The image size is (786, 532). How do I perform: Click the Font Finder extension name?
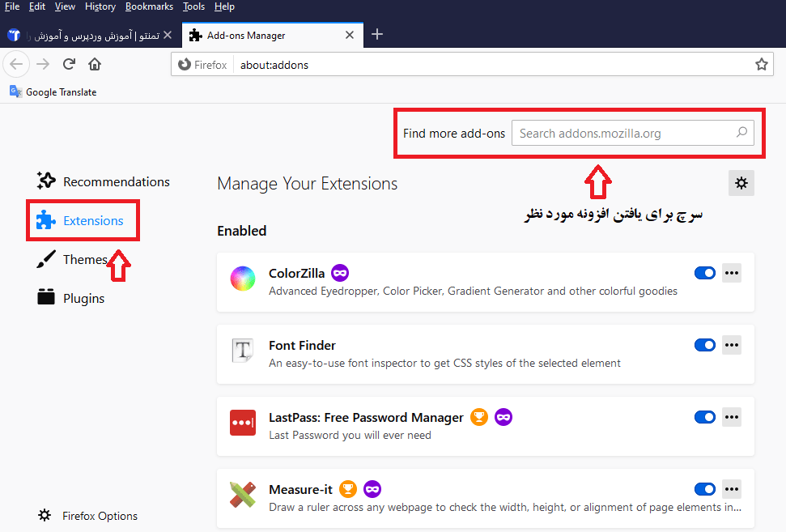click(302, 346)
